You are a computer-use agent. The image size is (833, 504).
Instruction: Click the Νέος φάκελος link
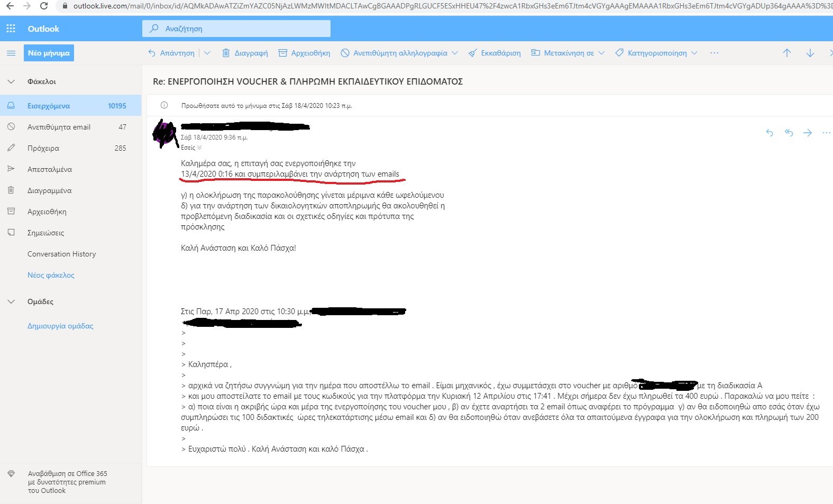coord(51,275)
